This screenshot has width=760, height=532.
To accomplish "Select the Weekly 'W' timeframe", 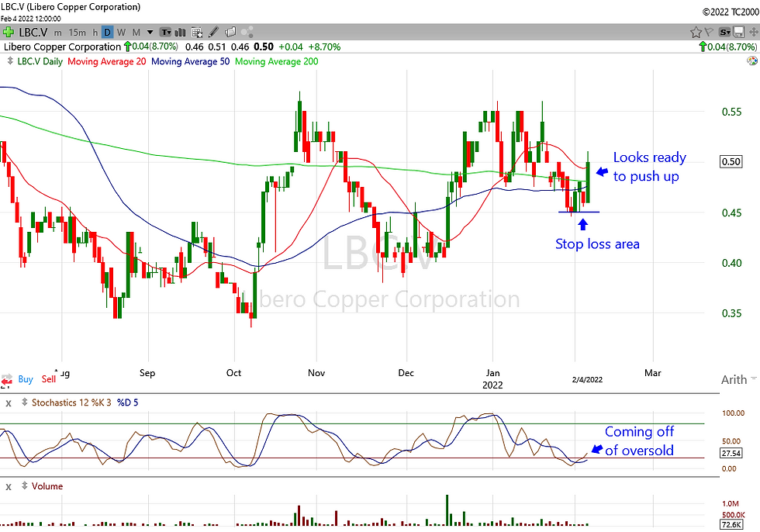I will [121, 33].
